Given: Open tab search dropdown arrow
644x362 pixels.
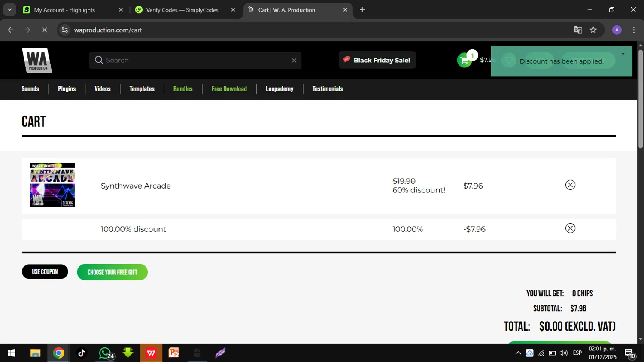Looking at the screenshot, I should (9, 9).
